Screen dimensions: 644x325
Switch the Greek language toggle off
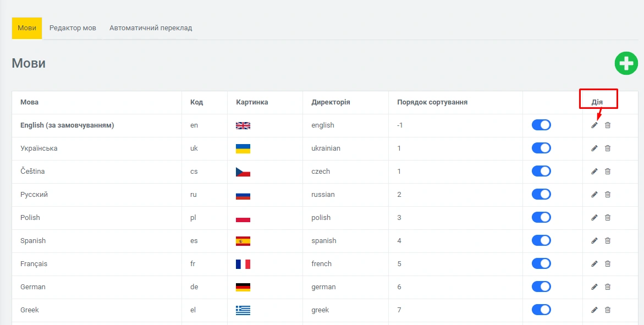[x=541, y=310]
